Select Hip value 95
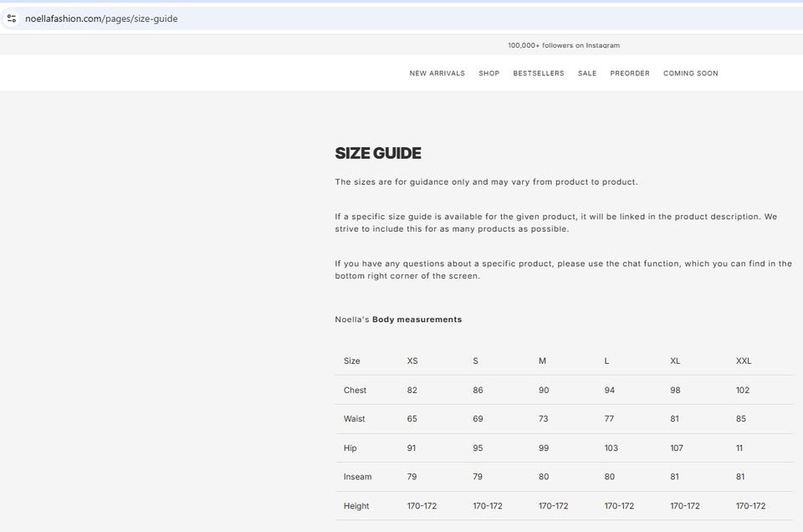Image resolution: width=803 pixels, height=532 pixels. 478,448
